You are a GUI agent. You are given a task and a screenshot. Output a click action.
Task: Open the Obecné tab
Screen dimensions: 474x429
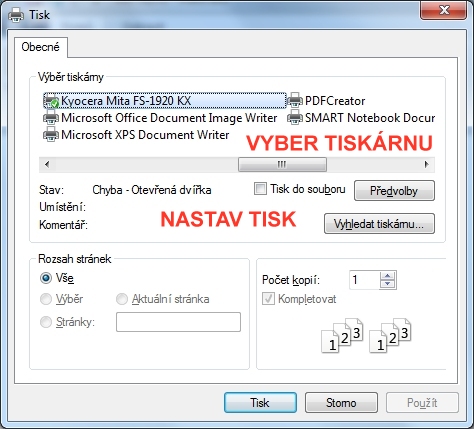(x=40, y=47)
